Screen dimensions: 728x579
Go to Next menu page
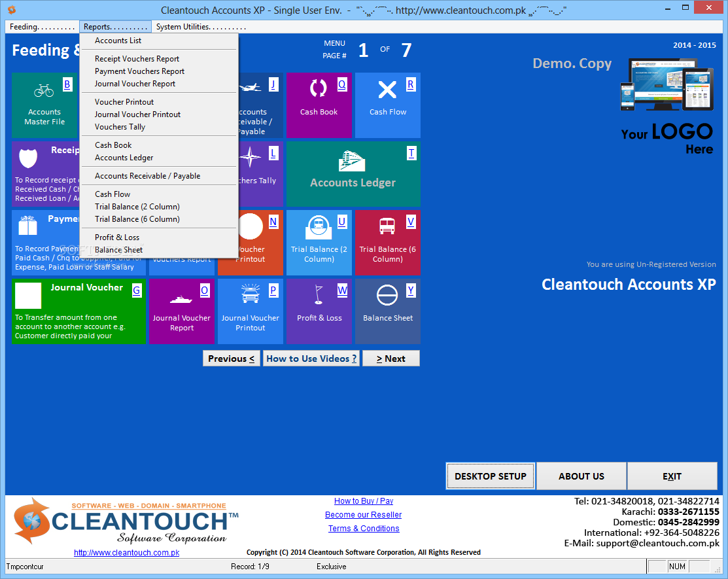pos(391,359)
